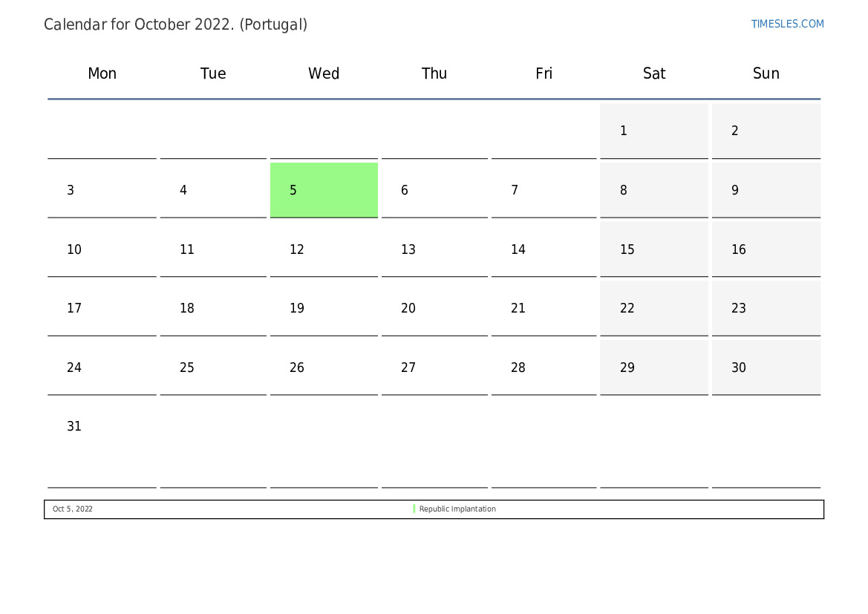
Task: Select Friday October 7
Action: tap(544, 190)
